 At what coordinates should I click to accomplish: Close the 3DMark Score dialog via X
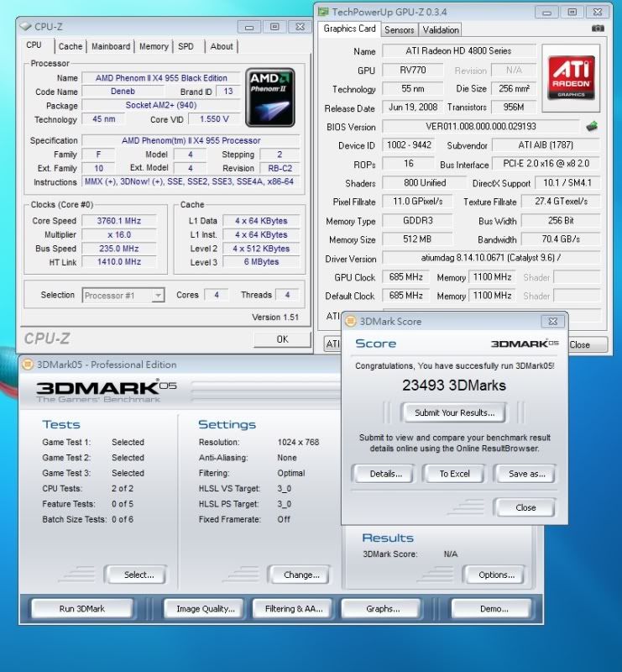point(553,322)
